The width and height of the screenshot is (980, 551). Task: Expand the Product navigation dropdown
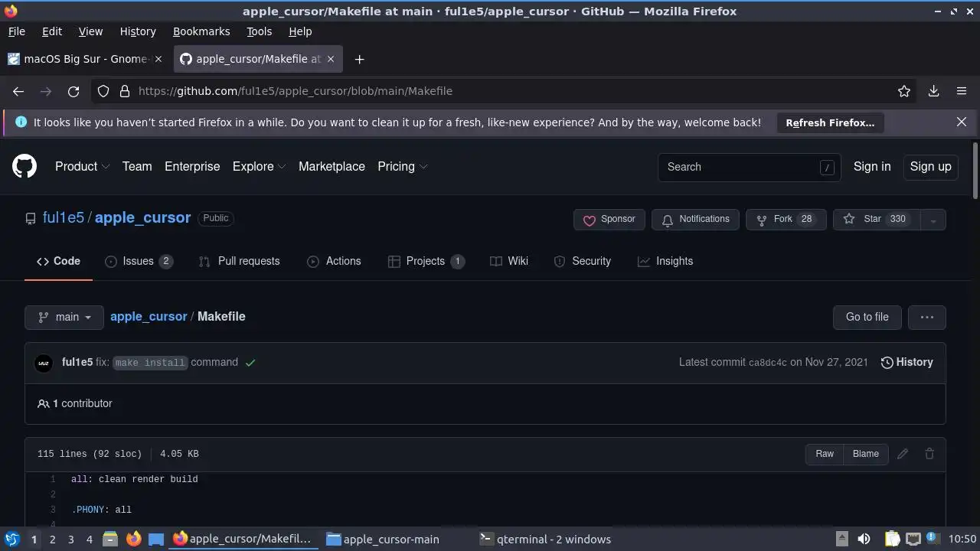tap(82, 166)
